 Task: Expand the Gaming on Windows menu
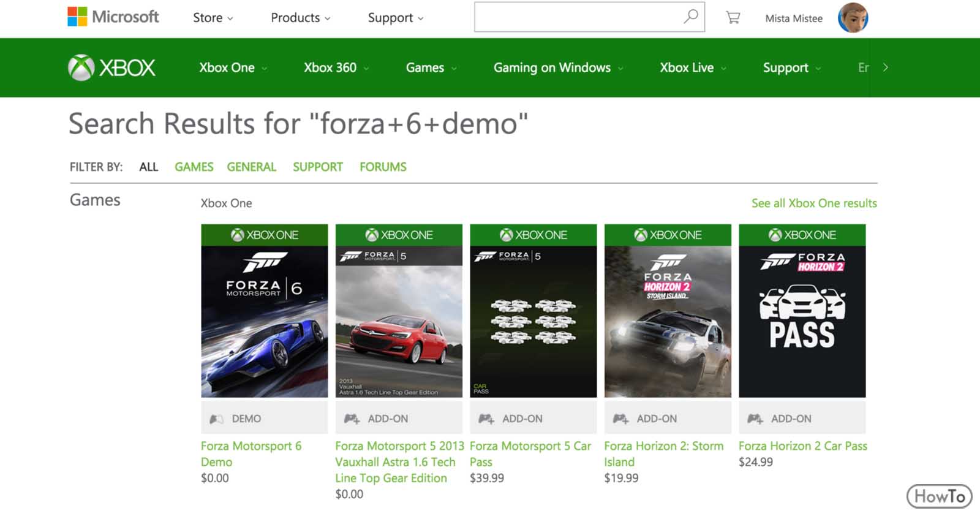(x=559, y=67)
